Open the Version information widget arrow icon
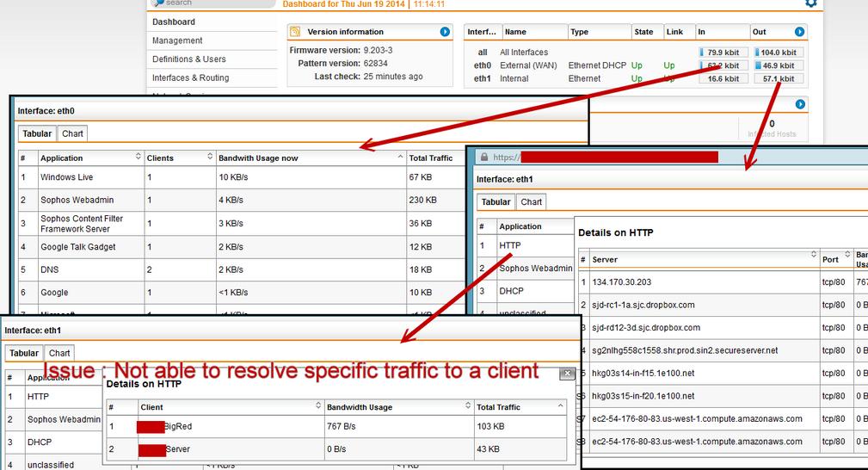The image size is (868, 470). (445, 32)
